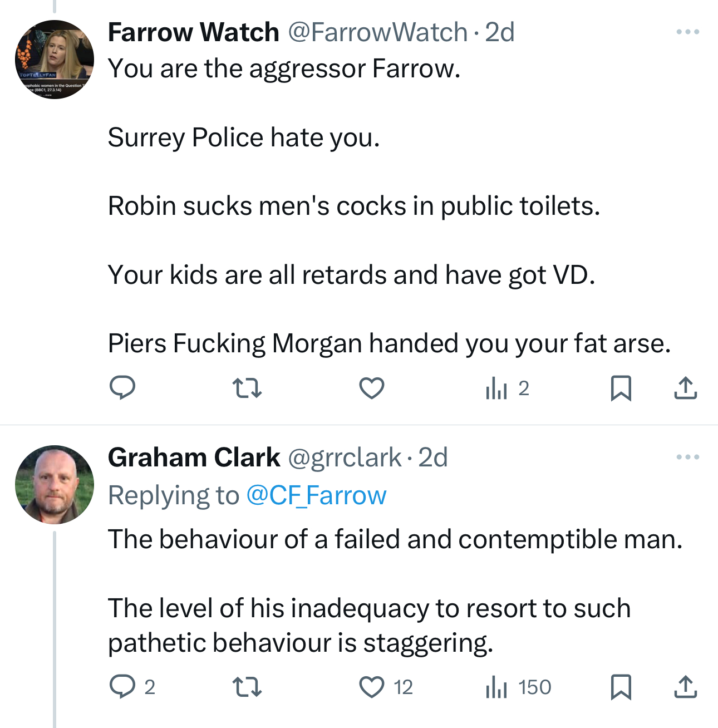
Task: Open the @CF_Farrow mention link
Action: (x=316, y=495)
